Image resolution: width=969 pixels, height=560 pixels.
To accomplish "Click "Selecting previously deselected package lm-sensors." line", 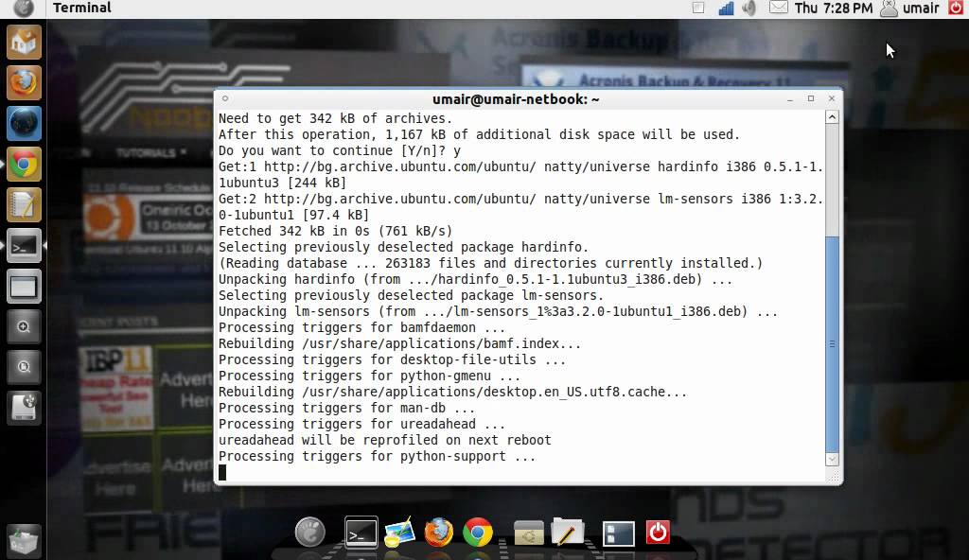I will click(x=411, y=295).
